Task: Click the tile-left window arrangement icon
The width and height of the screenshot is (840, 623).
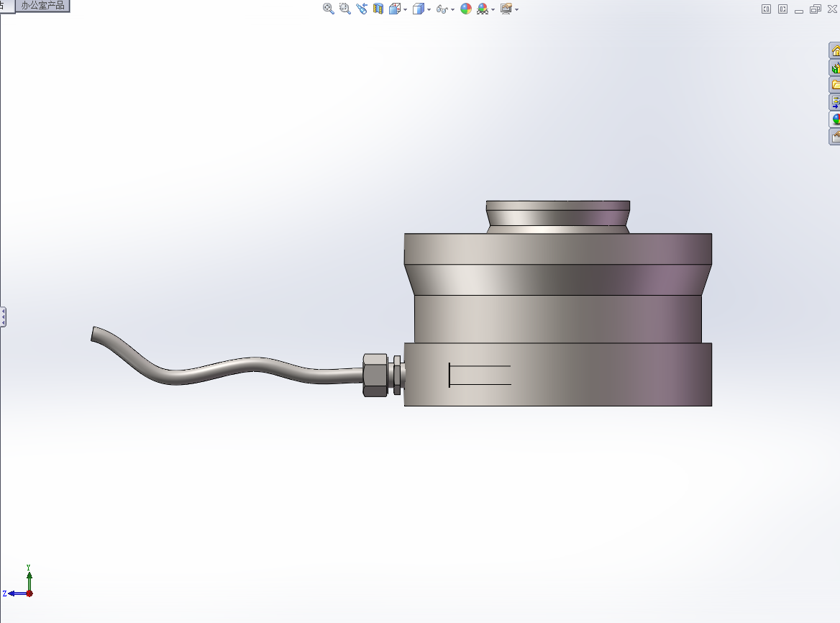Action: tap(766, 9)
